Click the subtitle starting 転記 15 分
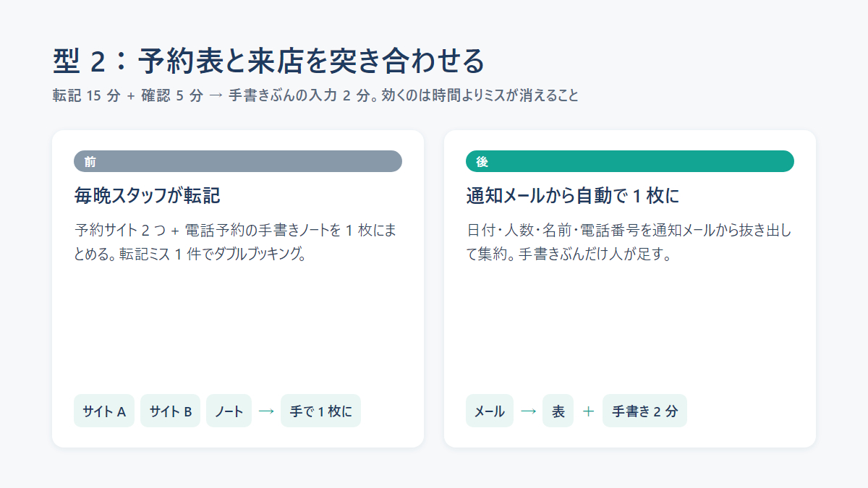This screenshot has width=868, height=488. [x=315, y=95]
